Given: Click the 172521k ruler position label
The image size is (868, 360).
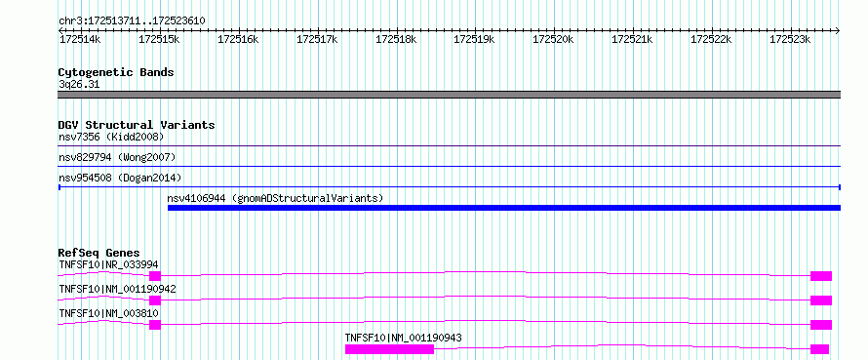Looking at the screenshot, I should coord(632,39).
